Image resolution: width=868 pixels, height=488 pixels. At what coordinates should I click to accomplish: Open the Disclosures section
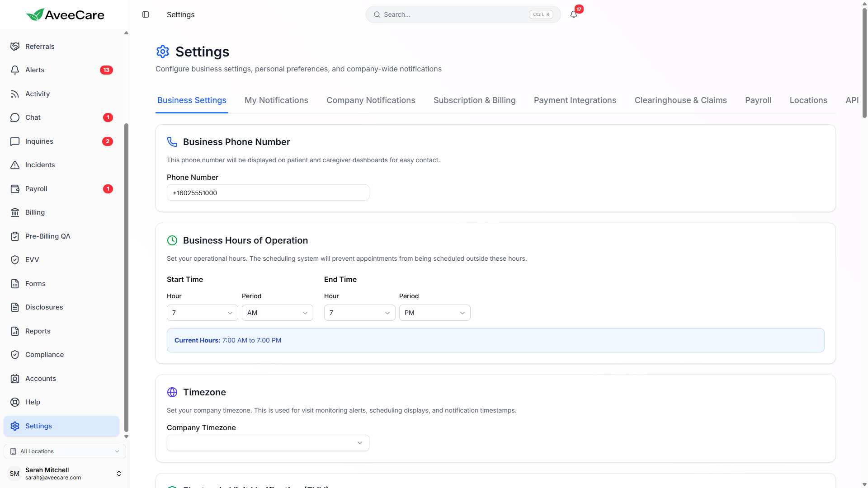[44, 307]
